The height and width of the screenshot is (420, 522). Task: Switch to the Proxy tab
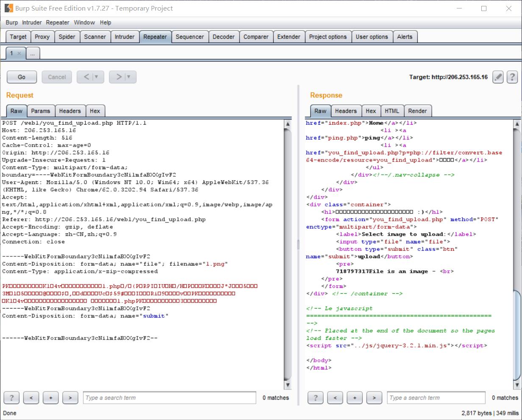coord(42,37)
